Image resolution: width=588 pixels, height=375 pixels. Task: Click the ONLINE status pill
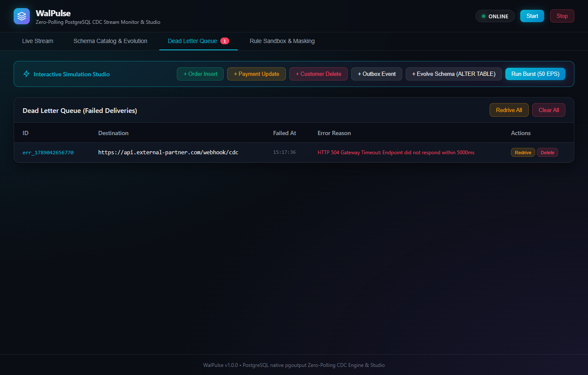[495, 16]
